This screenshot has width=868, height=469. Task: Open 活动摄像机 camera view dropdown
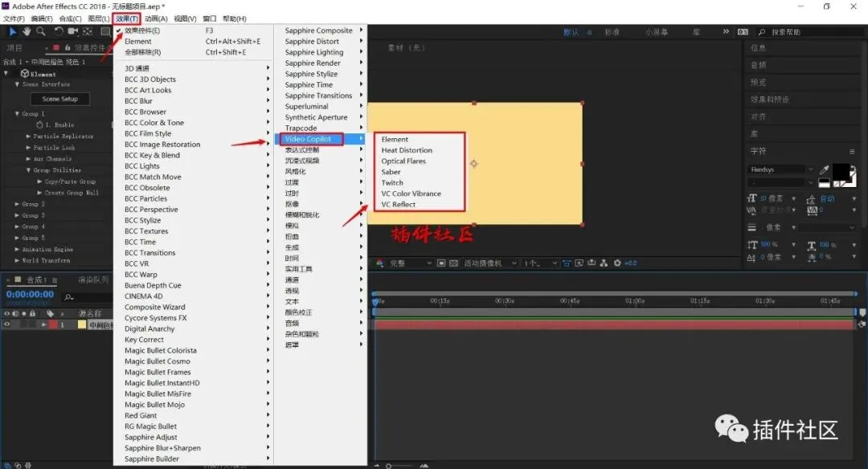coord(490,263)
